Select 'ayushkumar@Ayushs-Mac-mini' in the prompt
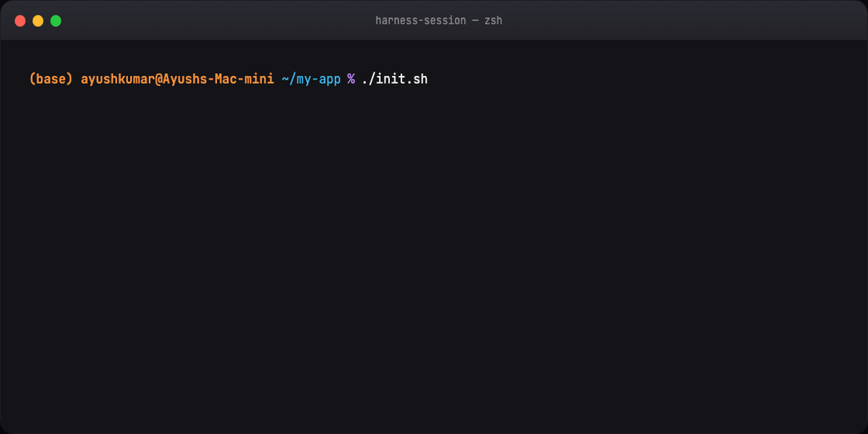This screenshot has width=868, height=434. (177, 79)
